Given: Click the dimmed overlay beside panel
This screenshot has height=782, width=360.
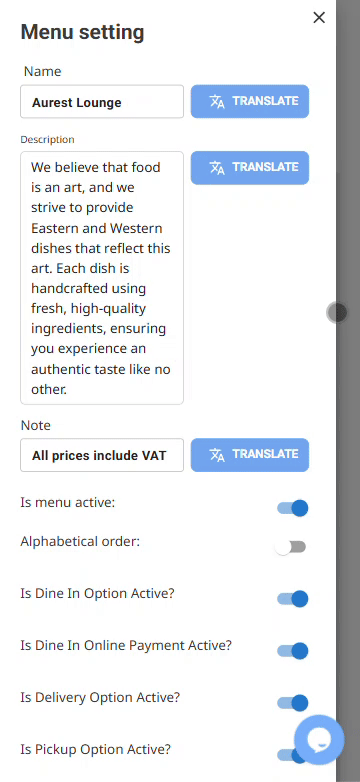Looking at the screenshot, I should 348,150.
